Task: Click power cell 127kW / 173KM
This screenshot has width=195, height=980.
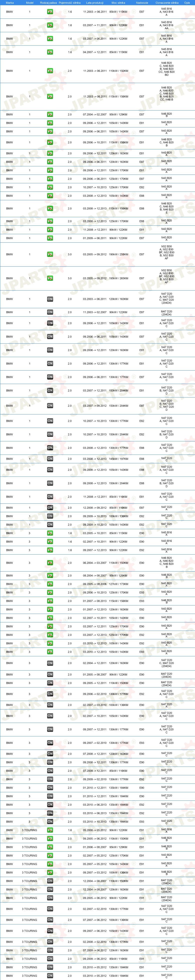Action: (119, 584)
